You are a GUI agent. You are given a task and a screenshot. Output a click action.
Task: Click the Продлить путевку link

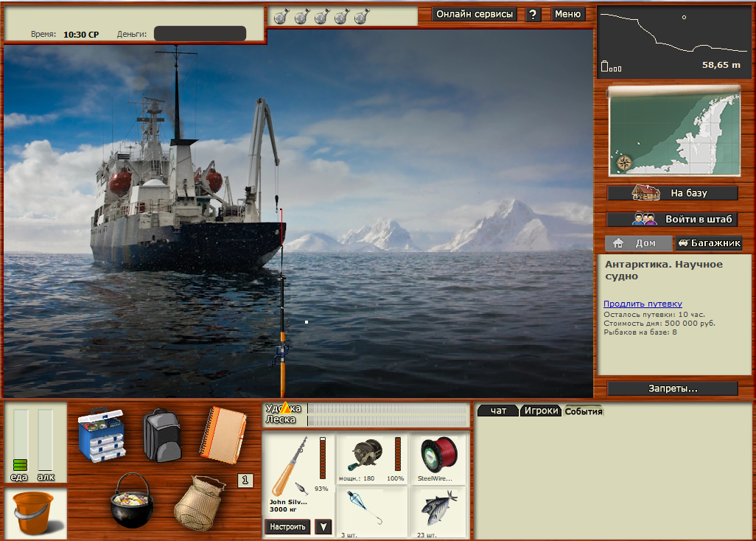point(643,304)
